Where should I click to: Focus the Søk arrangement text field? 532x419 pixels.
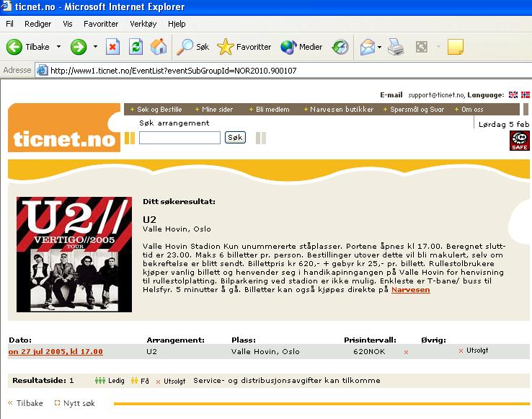[179, 138]
